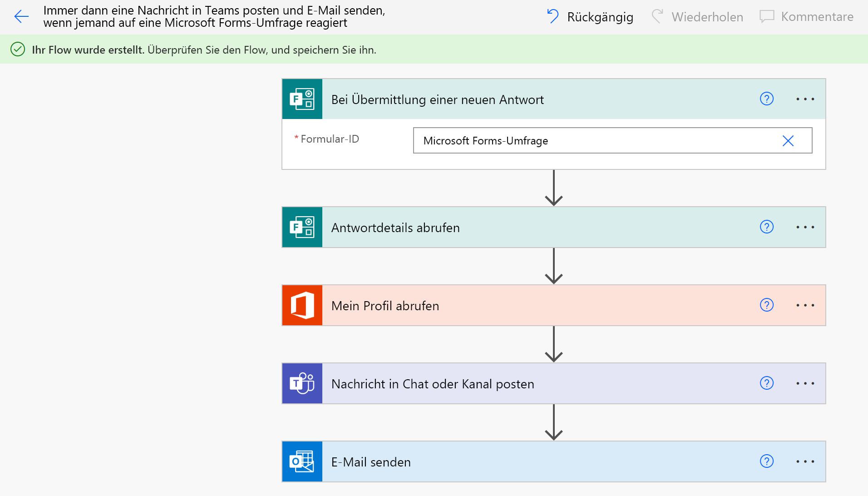
Task: Open help for 'Bei Übermittlung einer neuen Antwort'
Action: click(767, 99)
